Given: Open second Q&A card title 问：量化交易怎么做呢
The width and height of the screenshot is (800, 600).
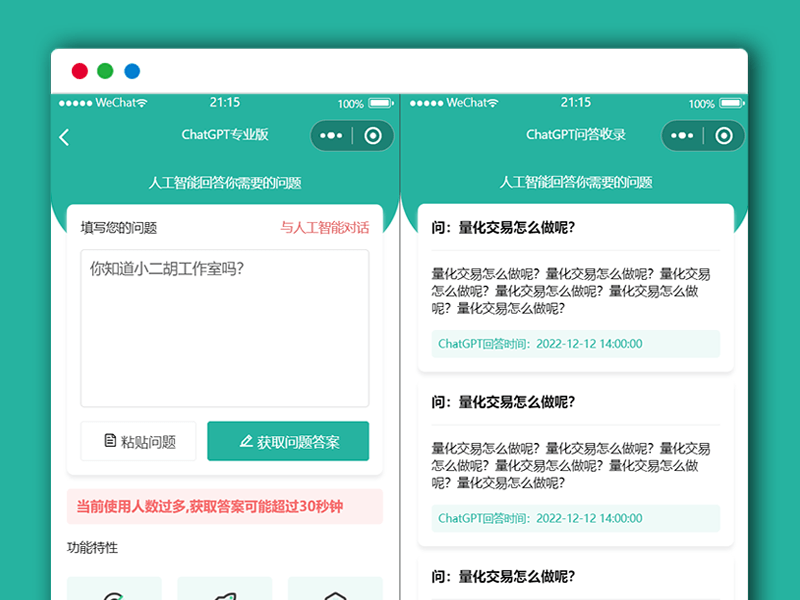Looking at the screenshot, I should (504, 402).
